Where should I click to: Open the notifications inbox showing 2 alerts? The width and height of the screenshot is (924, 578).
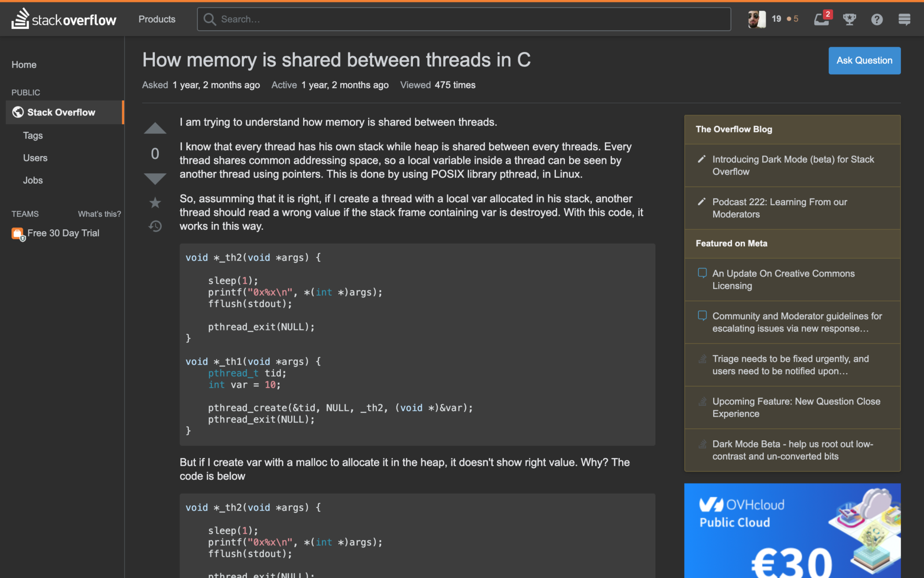click(x=821, y=19)
